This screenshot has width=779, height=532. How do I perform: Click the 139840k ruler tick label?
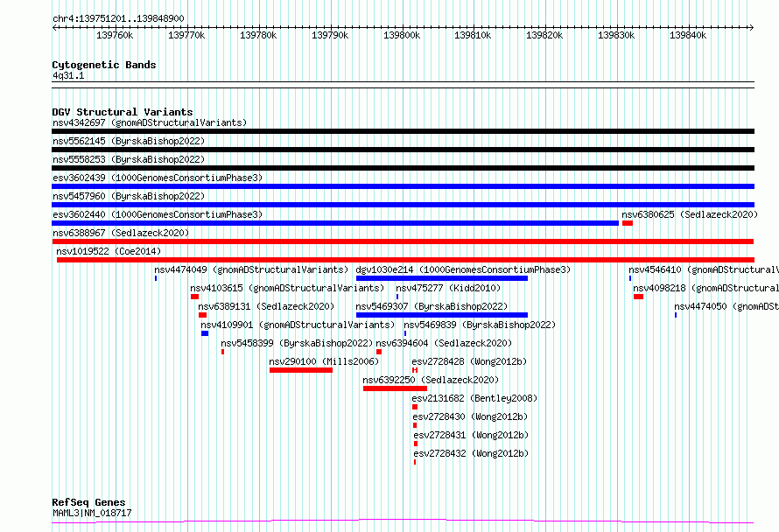688,35
